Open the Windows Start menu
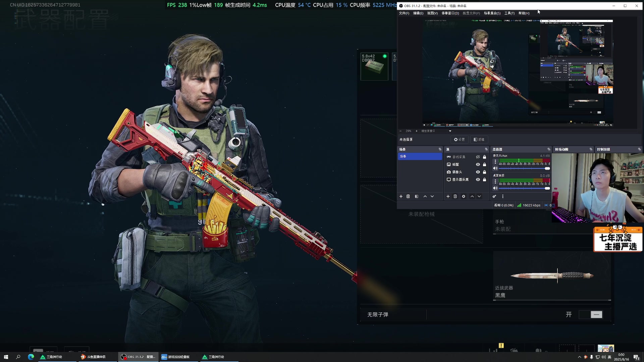This screenshot has height=362, width=644. pos(6,357)
